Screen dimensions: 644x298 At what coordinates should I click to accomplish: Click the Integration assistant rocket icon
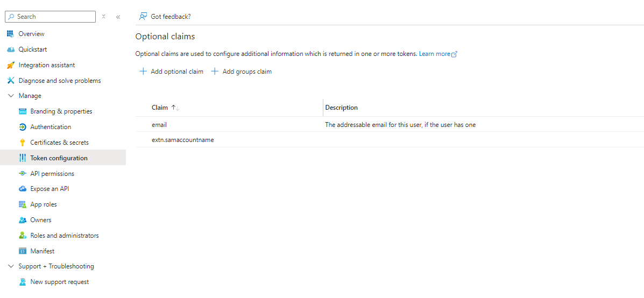click(10, 65)
